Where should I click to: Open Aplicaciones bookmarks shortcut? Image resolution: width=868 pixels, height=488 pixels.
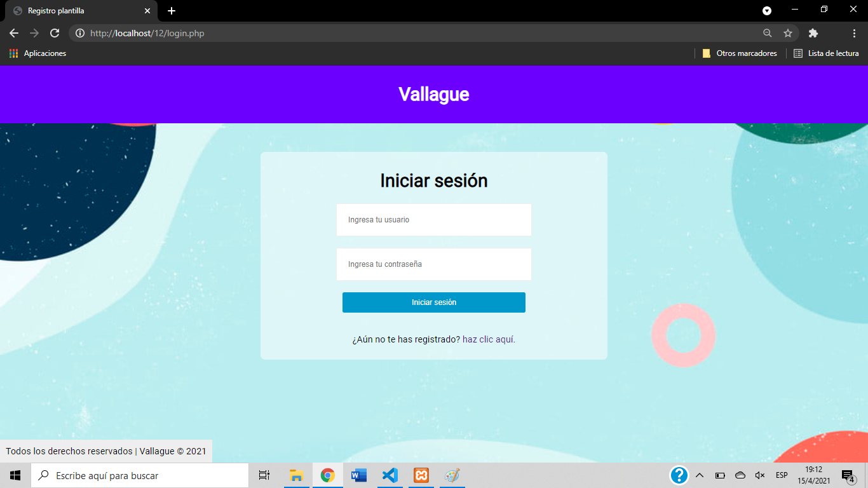tap(38, 53)
